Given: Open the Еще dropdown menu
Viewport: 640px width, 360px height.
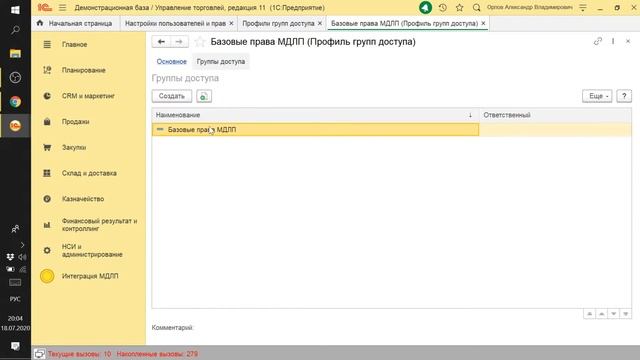Looking at the screenshot, I should [x=597, y=96].
